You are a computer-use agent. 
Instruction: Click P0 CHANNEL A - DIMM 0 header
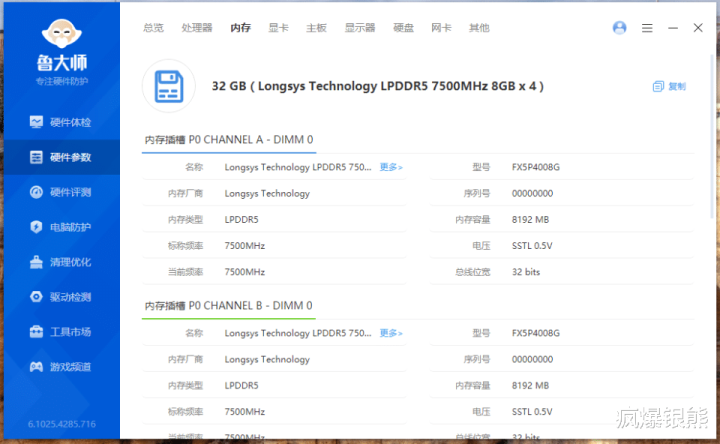point(229,140)
